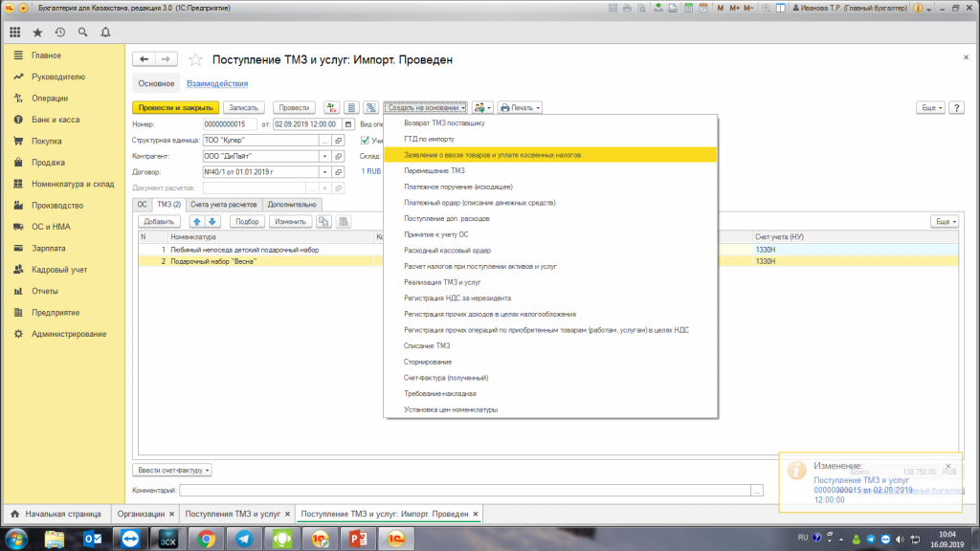Launch Google Chrome from taskbar
980x551 pixels.
point(207,539)
